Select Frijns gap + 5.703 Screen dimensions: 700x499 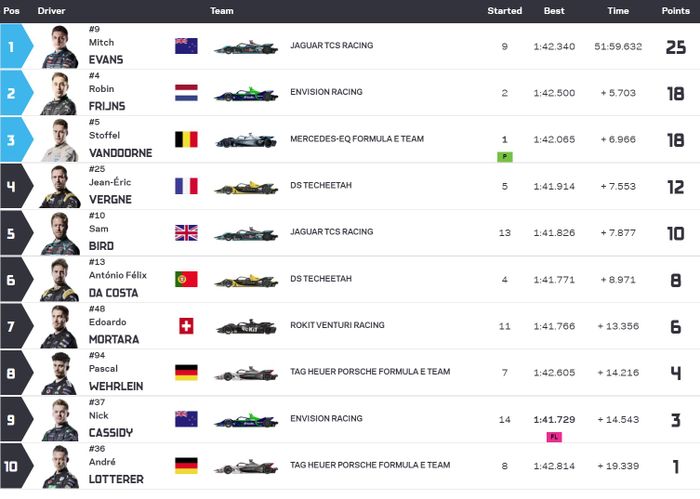(618, 93)
